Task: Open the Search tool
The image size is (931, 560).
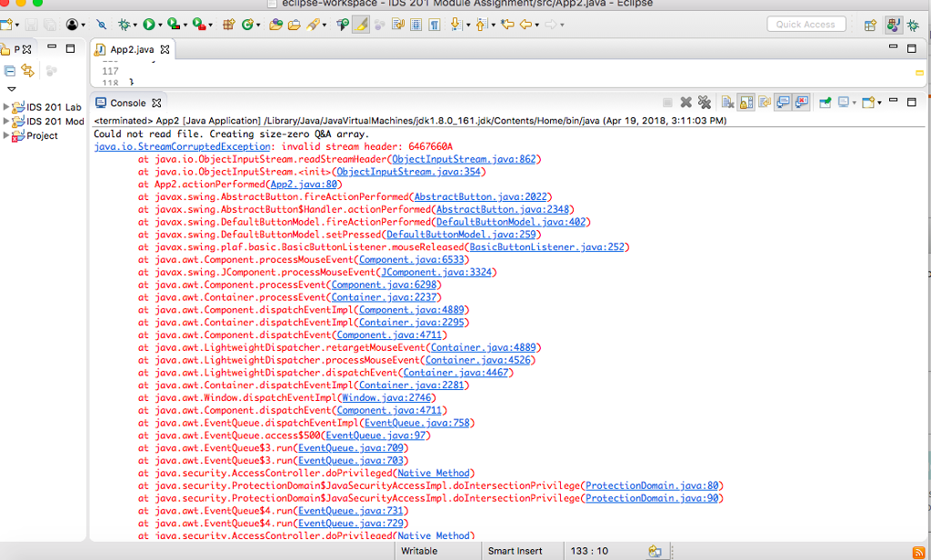Action: pos(312,25)
